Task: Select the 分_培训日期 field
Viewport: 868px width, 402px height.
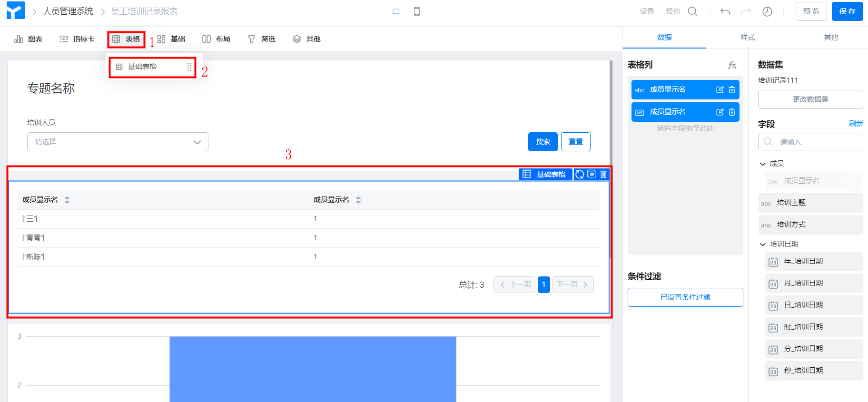Action: pyautogui.click(x=814, y=349)
